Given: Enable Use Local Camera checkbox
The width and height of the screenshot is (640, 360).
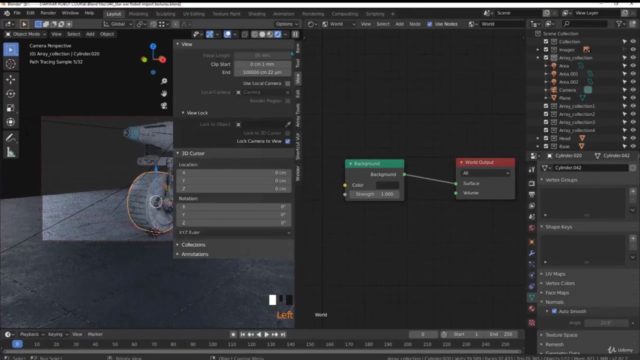Looking at the screenshot, I should [x=288, y=83].
